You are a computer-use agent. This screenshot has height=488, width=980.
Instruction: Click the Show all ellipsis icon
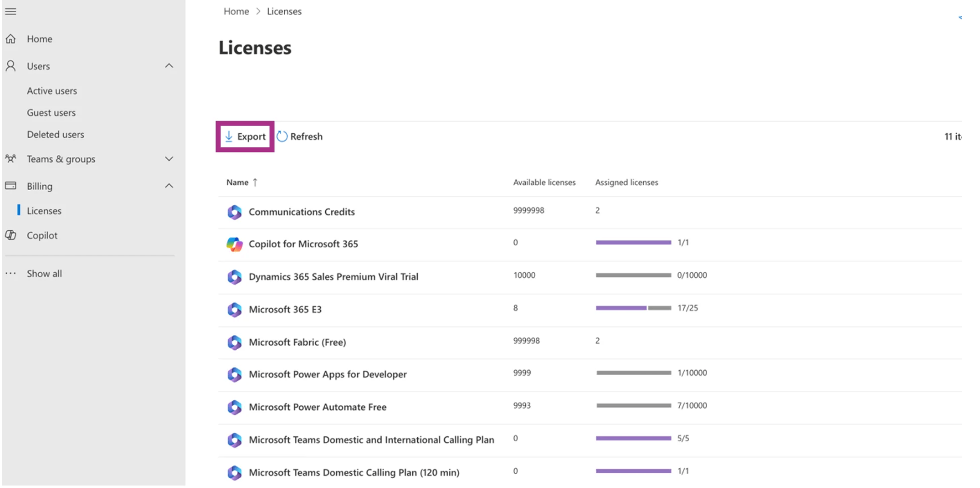pos(10,273)
